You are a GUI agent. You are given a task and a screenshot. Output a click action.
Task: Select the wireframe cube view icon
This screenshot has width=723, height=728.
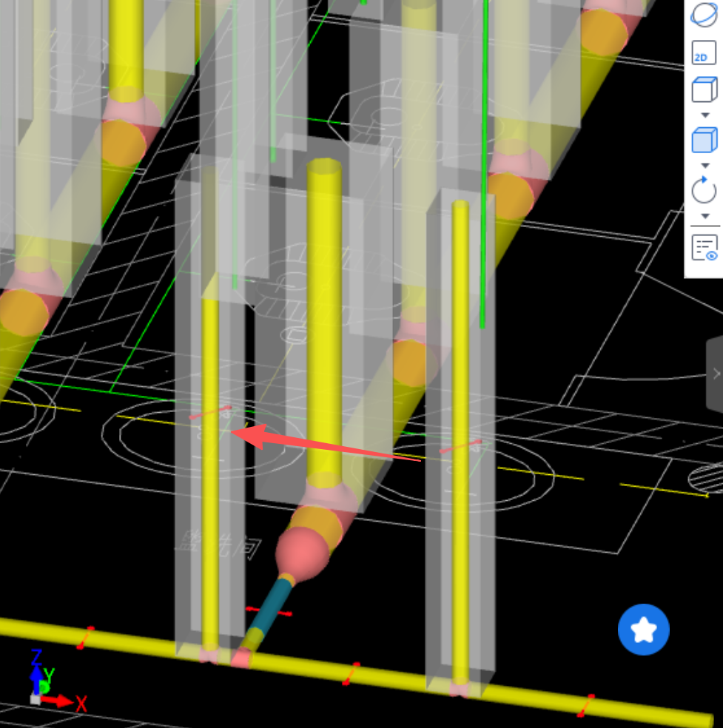704,89
